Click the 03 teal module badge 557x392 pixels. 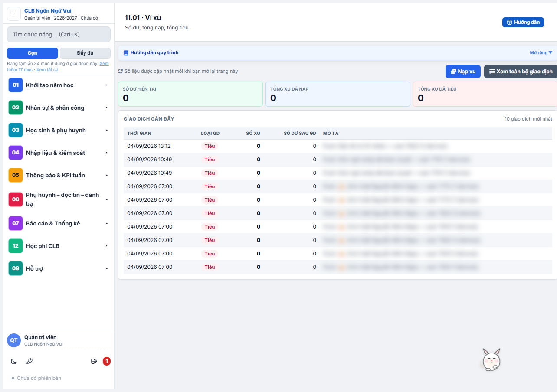click(x=16, y=130)
